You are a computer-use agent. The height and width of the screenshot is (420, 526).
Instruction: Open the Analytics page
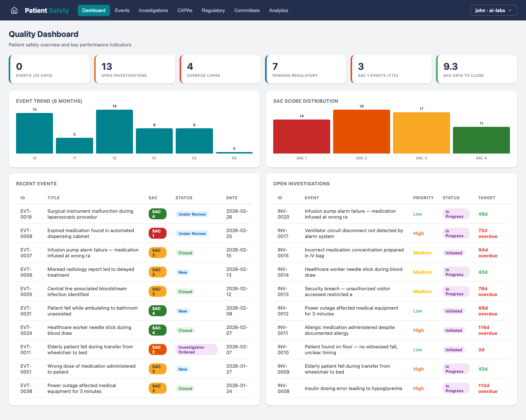278,10
